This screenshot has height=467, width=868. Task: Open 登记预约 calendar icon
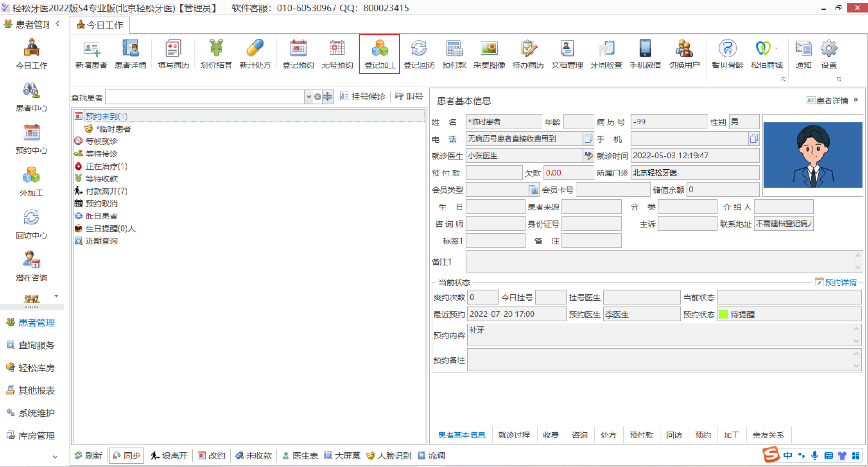298,54
